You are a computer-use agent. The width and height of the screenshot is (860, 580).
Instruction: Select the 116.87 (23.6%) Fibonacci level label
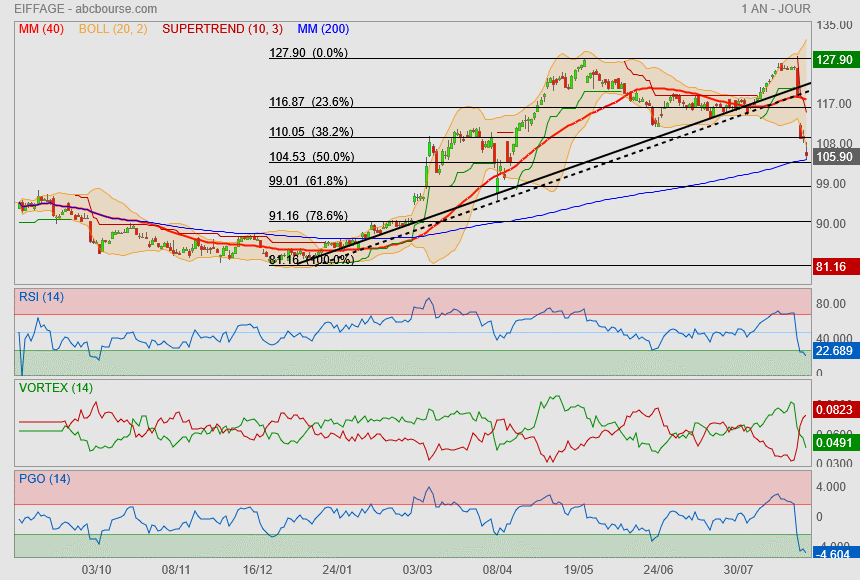pyautogui.click(x=311, y=102)
